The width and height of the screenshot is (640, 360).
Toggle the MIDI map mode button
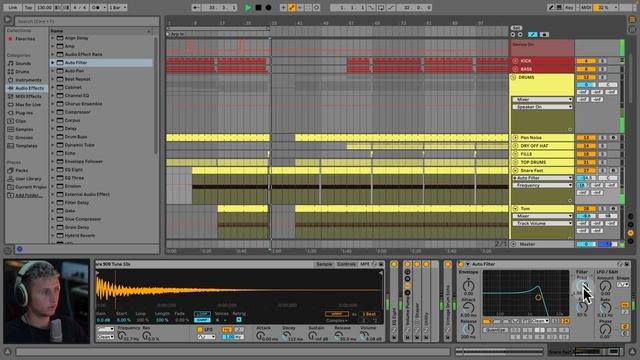tap(586, 7)
